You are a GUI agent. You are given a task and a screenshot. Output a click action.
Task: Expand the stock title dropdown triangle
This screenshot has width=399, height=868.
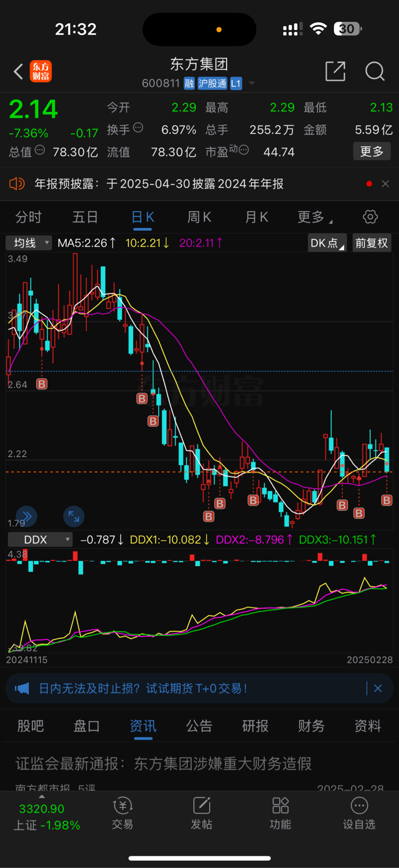click(x=251, y=83)
